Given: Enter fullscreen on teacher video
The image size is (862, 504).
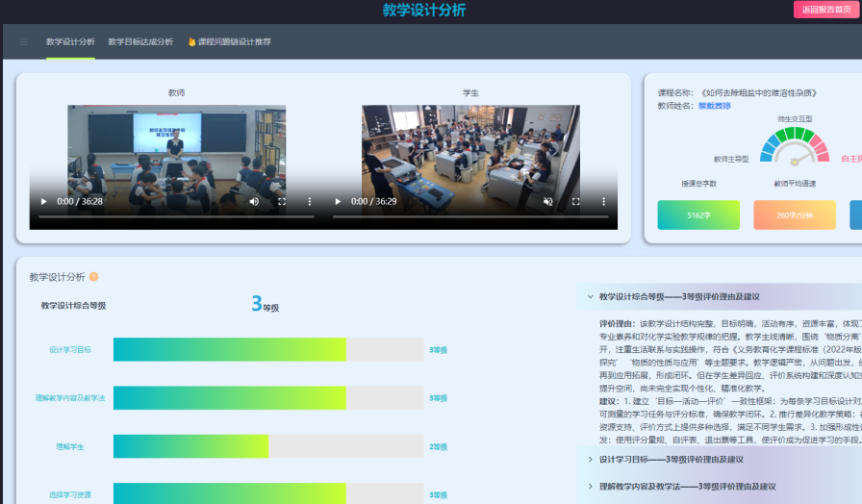Looking at the screenshot, I should [x=282, y=202].
